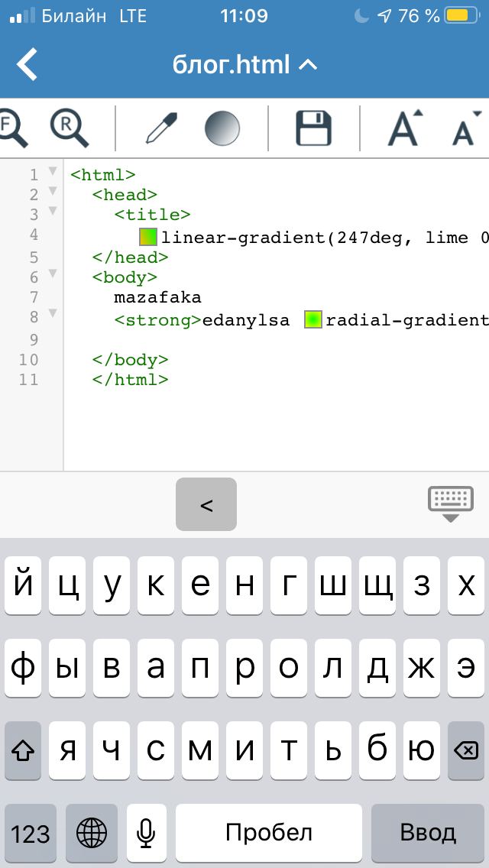The width and height of the screenshot is (489, 868).
Task: Select the eyedropper color picker tool
Action: tap(161, 128)
